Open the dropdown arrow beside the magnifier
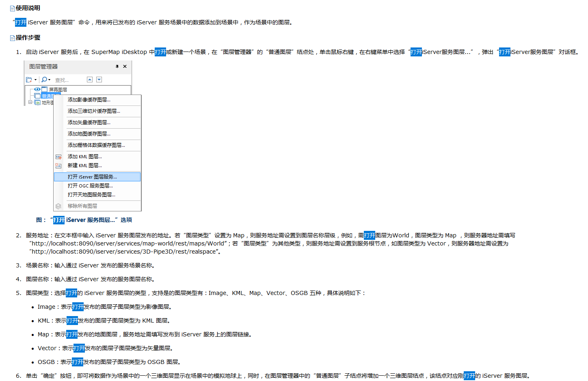The height and width of the screenshot is (381, 588). (50, 80)
